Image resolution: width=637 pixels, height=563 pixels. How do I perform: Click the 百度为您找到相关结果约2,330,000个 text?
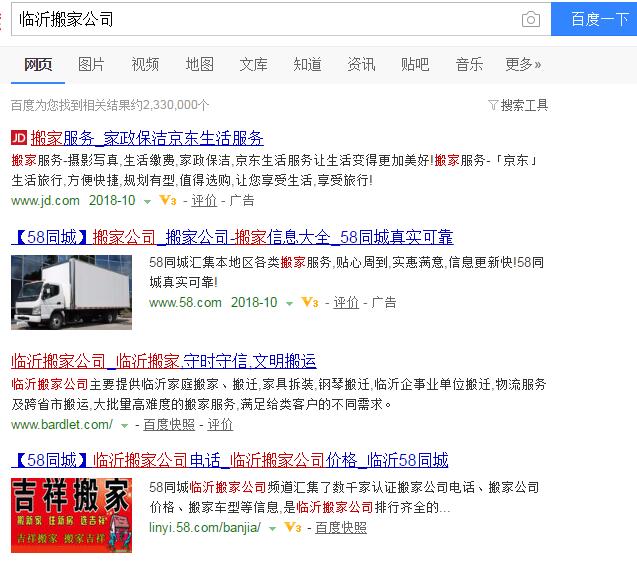[110, 105]
